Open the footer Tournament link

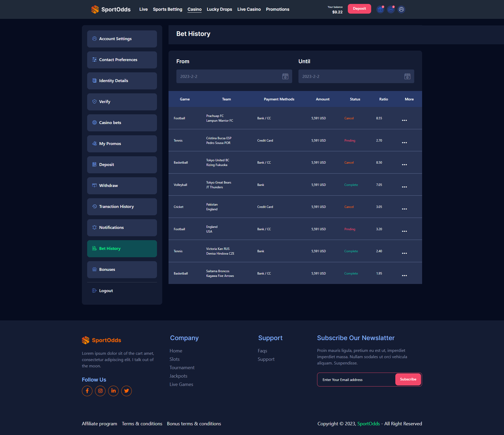click(x=182, y=368)
